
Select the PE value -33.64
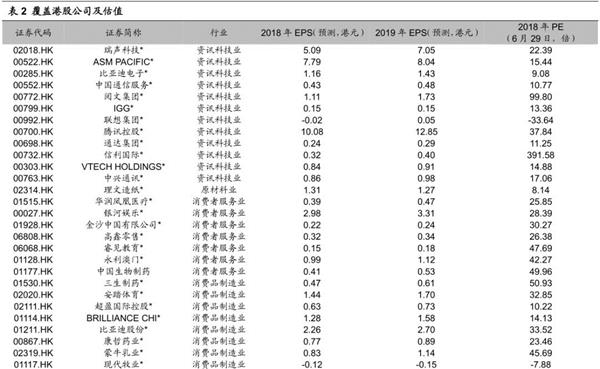tap(541, 120)
